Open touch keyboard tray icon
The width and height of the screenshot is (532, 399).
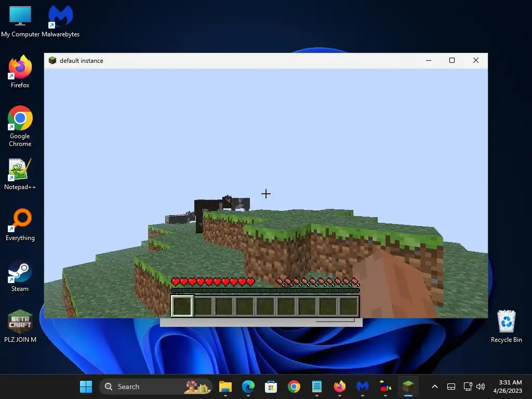click(451, 387)
